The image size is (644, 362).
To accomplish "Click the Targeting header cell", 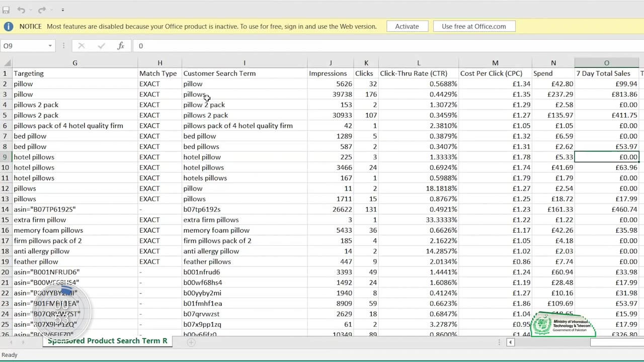I will click(x=75, y=73).
